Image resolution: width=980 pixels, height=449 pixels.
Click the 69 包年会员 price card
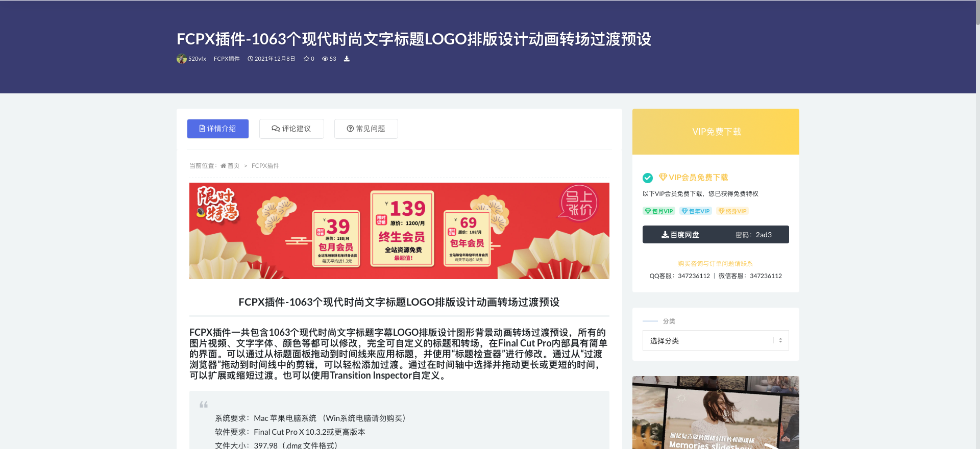tap(467, 238)
